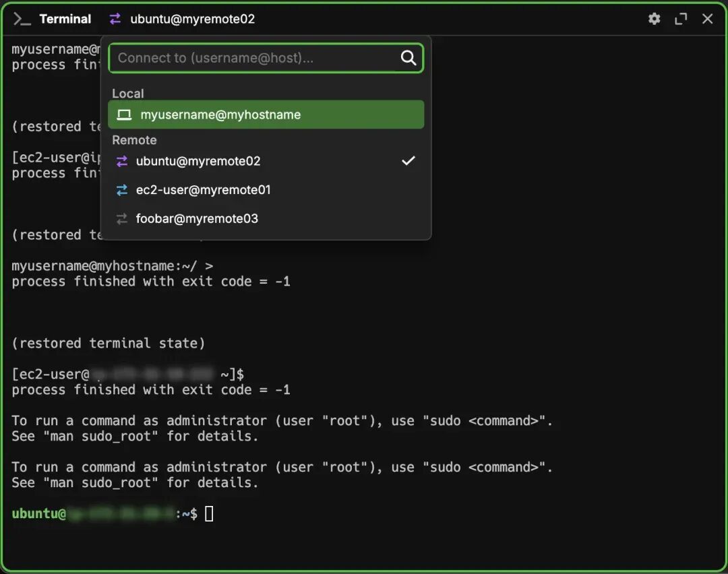Viewport: 728px width, 574px height.
Task: Click the green ubuntu@ prompt text
Action: click(39, 513)
